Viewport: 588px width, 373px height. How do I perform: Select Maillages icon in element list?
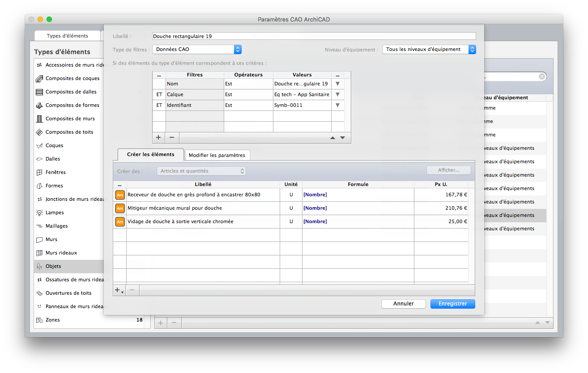point(39,226)
